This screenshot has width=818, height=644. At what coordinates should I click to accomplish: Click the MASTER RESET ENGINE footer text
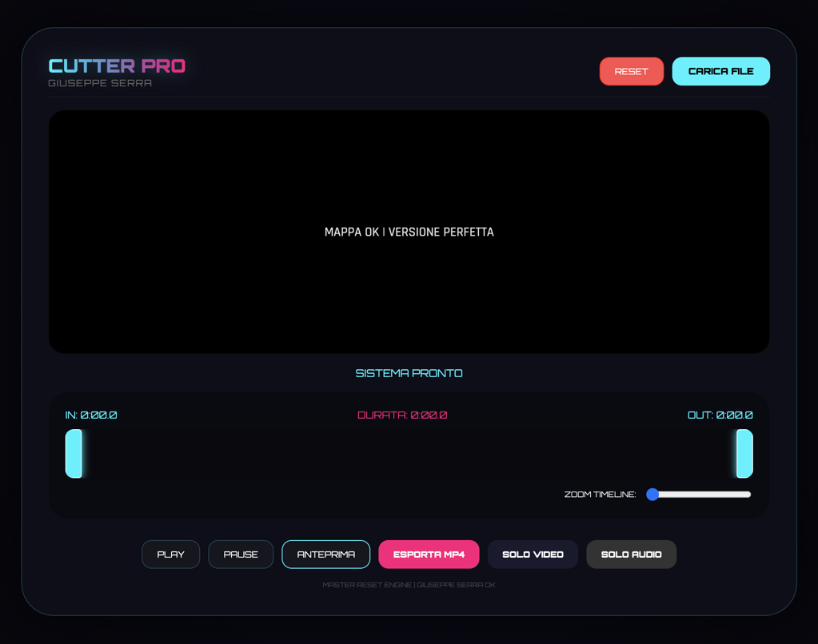[x=409, y=585]
